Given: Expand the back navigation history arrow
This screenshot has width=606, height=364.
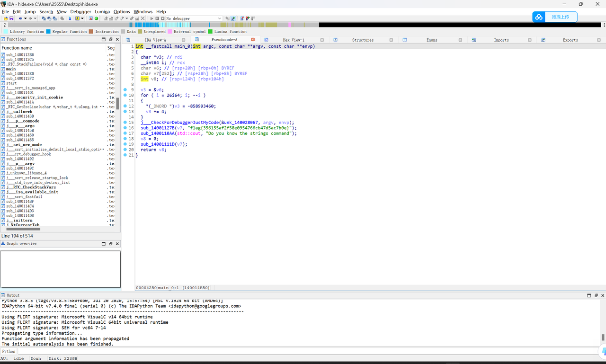Looking at the screenshot, I should click(x=26, y=18).
